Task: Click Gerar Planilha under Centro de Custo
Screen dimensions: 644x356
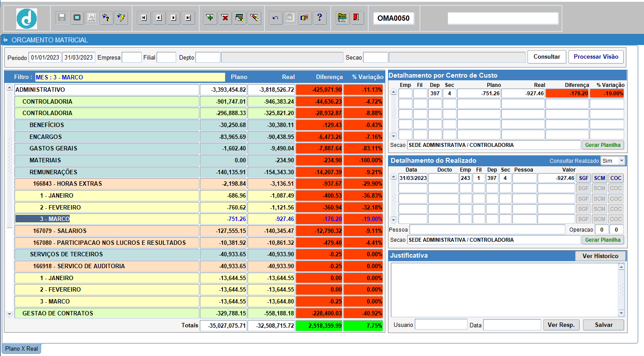Action: point(603,145)
